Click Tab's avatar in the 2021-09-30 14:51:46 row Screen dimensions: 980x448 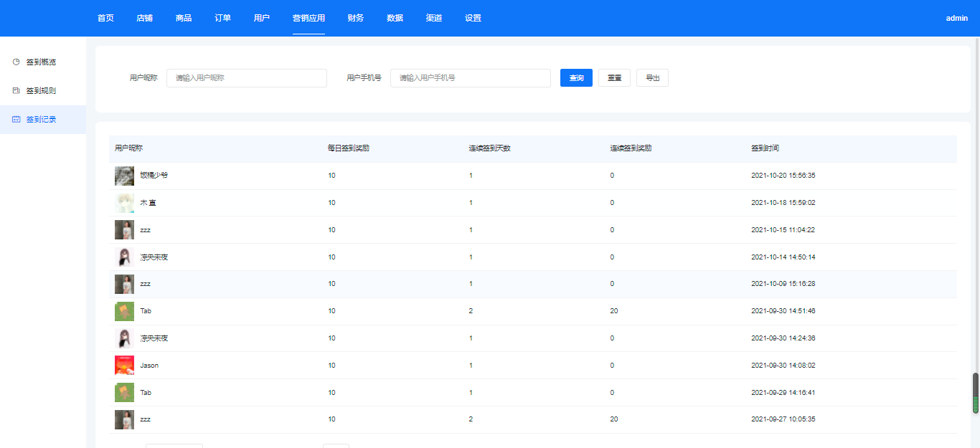(x=124, y=311)
